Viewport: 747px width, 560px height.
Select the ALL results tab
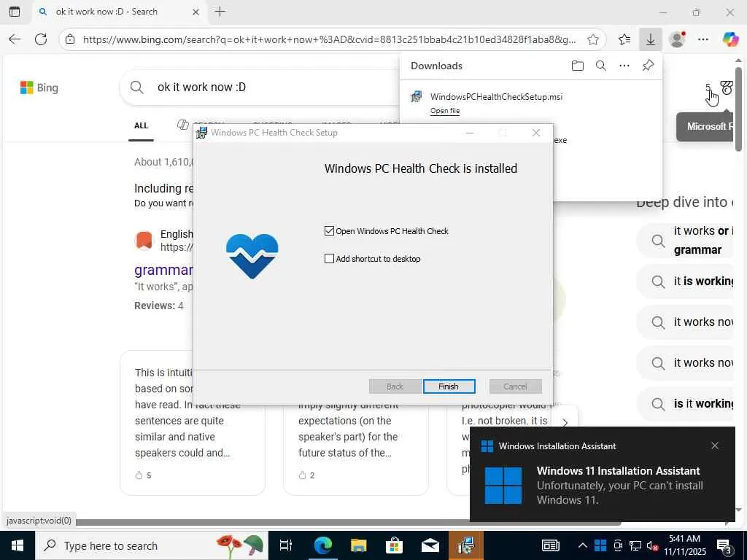click(x=141, y=125)
